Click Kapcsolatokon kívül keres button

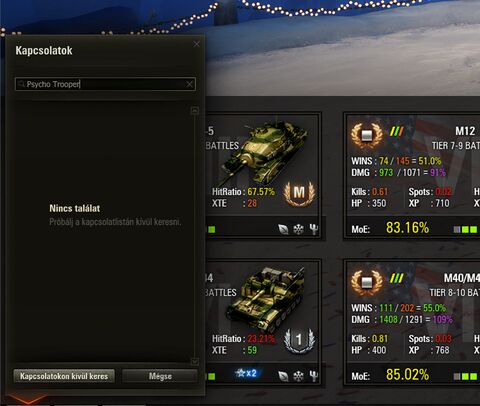[64, 376]
